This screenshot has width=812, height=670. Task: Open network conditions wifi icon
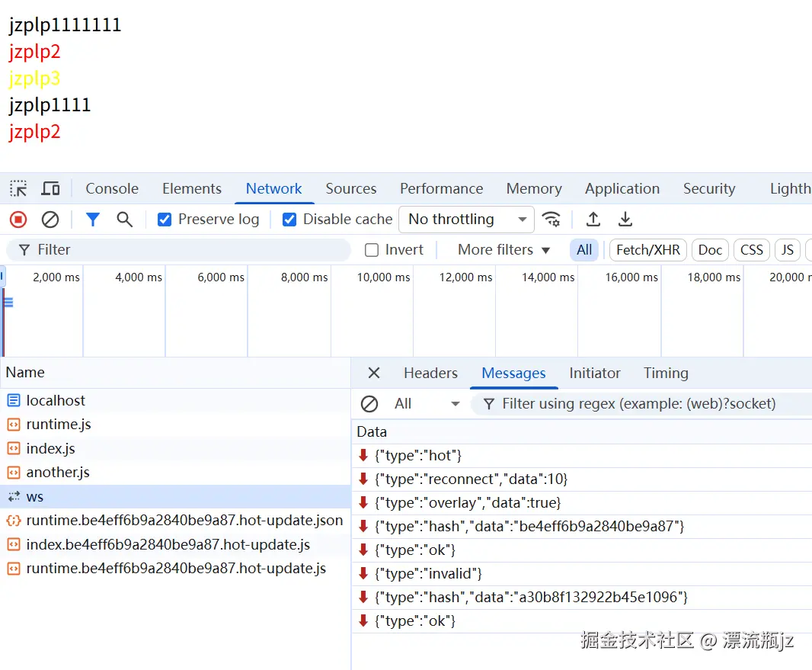coord(551,220)
